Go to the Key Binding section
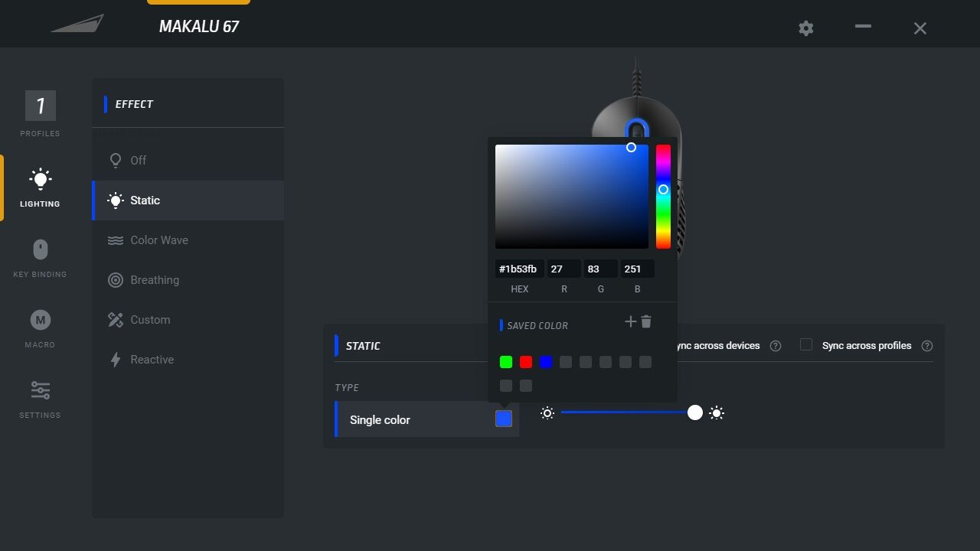 (40, 258)
